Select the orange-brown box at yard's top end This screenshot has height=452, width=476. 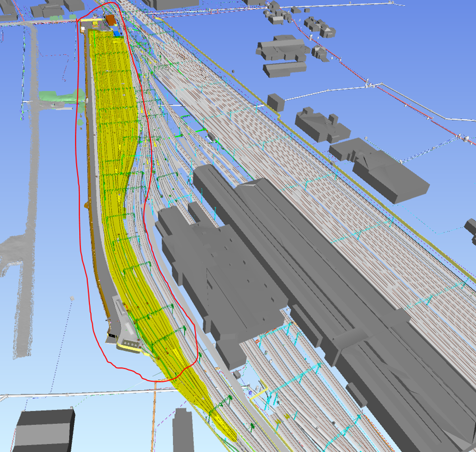coord(111,20)
